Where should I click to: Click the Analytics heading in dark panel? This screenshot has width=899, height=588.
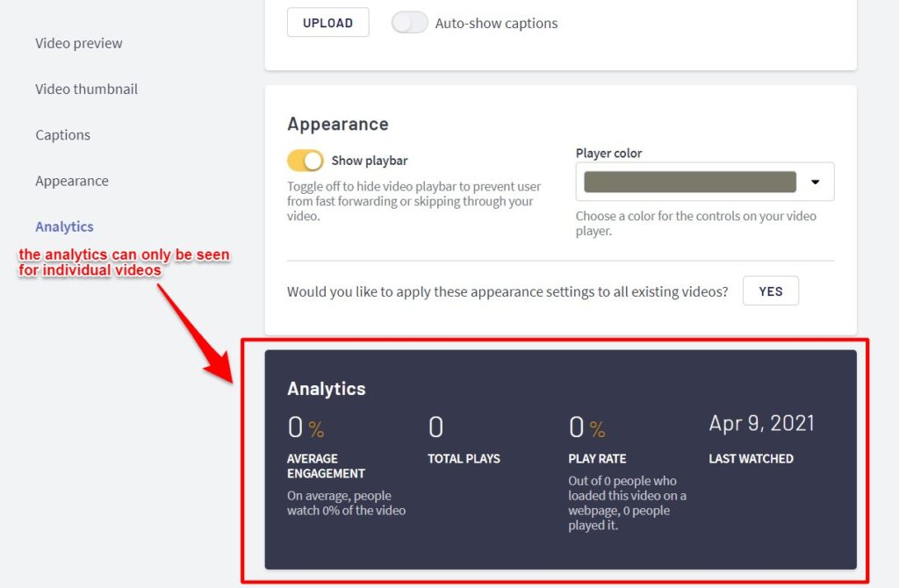[326, 388]
